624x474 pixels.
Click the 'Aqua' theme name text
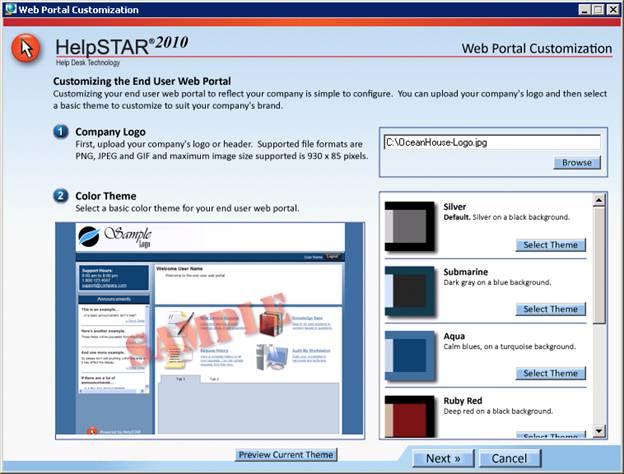point(454,336)
